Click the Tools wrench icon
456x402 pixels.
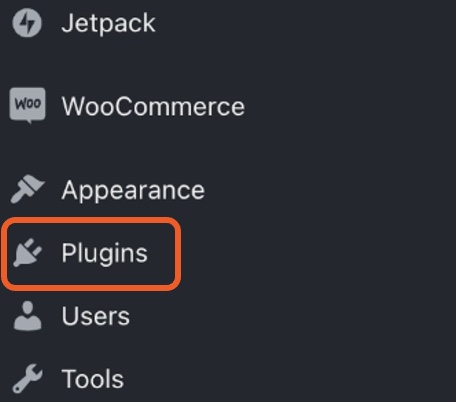point(28,378)
